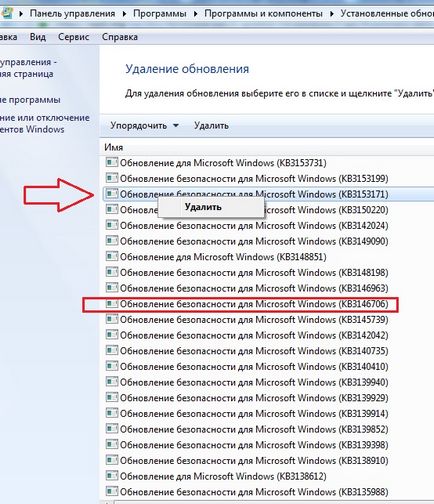The width and height of the screenshot is (434, 504).
Task: Select the icon of KB3138612 update
Action: (112, 476)
